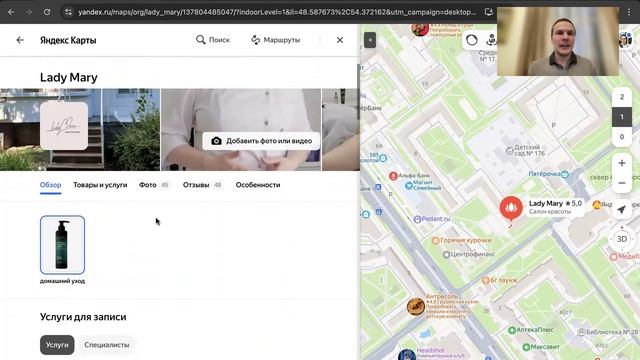Reload the page in browser
This screenshot has width=640, height=360.
47,12
